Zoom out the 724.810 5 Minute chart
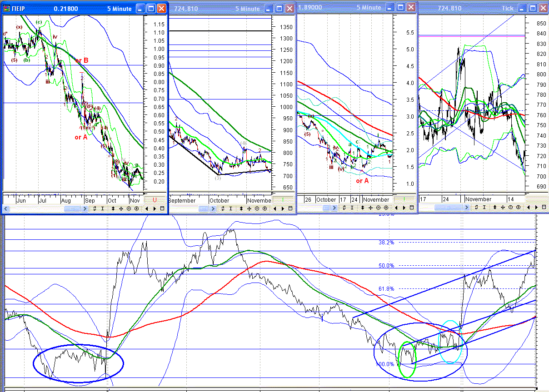This screenshot has width=549, height=392. tap(257, 208)
